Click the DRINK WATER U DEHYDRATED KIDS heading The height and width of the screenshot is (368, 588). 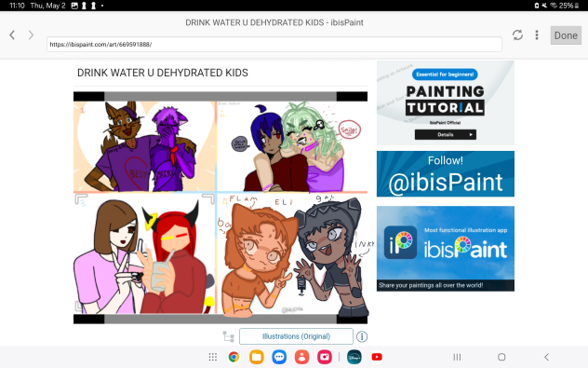coord(163,73)
